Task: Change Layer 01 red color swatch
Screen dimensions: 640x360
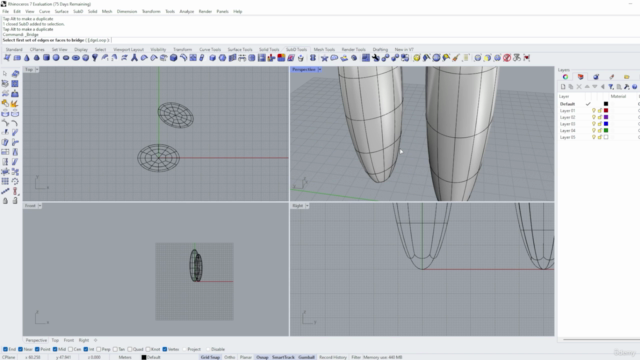Action: pos(606,111)
